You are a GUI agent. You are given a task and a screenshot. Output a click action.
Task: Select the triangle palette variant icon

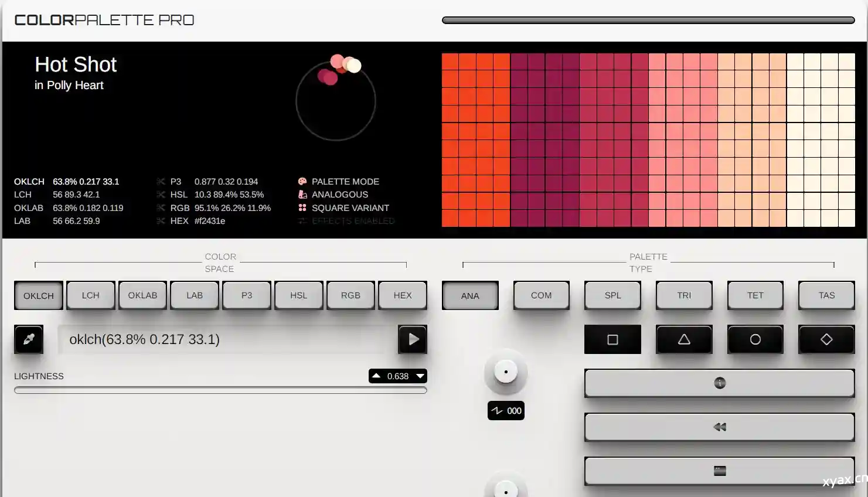tap(684, 339)
